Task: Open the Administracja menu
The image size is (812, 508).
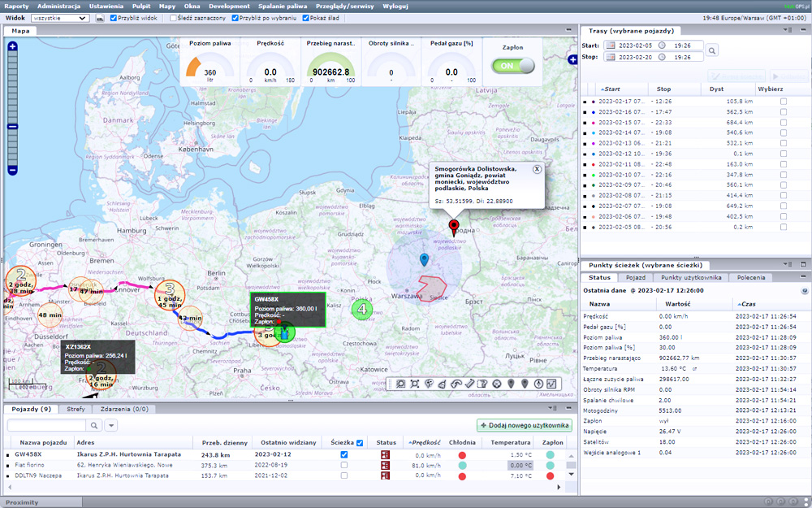Action: tap(59, 7)
